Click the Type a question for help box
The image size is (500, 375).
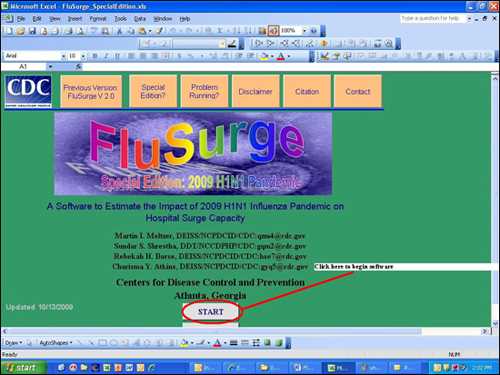(433, 19)
